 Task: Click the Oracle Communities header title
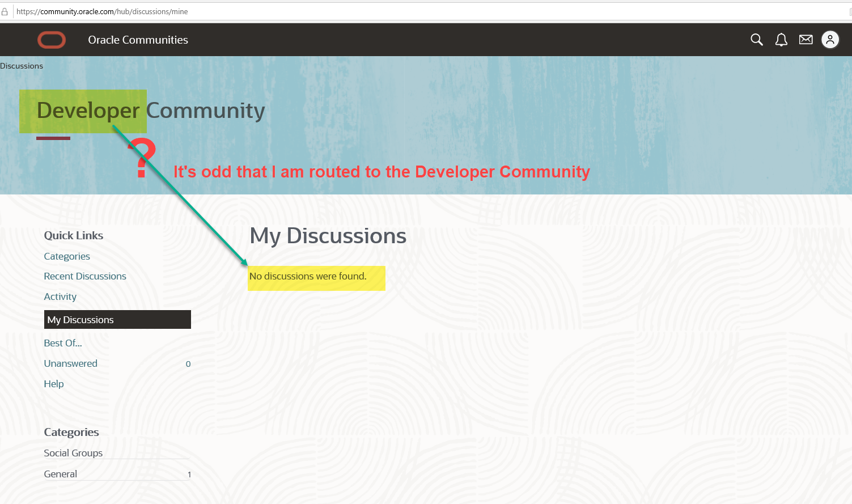[x=138, y=40]
